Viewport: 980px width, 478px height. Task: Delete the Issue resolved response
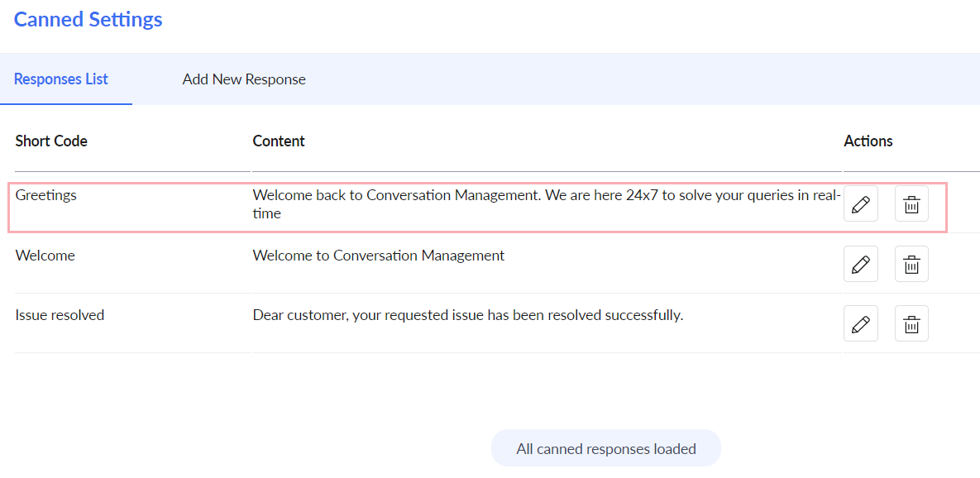pos(912,323)
